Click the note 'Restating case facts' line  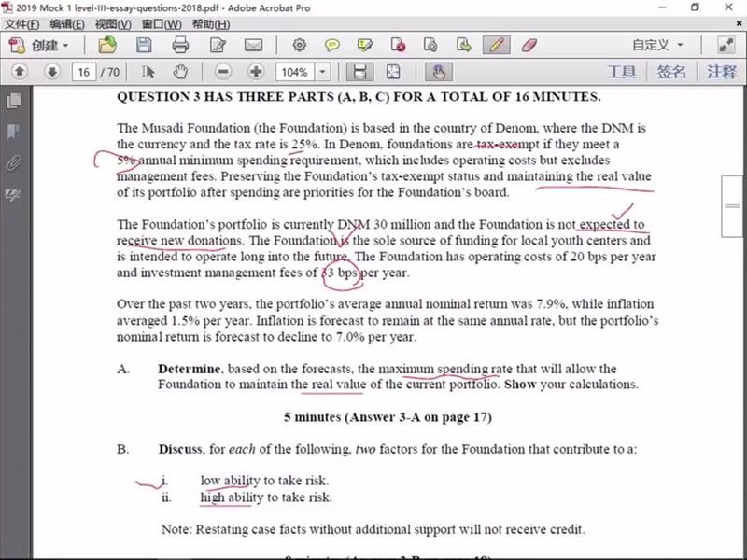pos(373,529)
